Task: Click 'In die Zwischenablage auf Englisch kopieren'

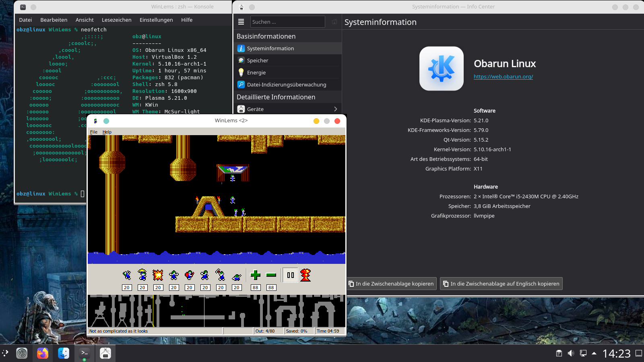Action: tap(501, 284)
